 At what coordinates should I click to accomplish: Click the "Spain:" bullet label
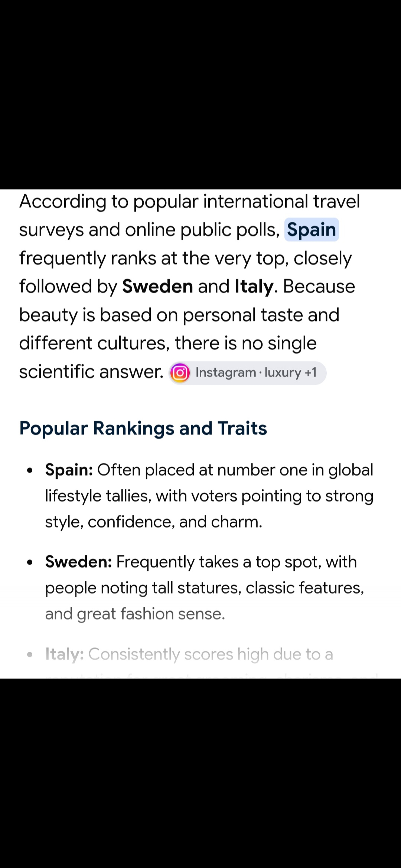[x=69, y=470]
